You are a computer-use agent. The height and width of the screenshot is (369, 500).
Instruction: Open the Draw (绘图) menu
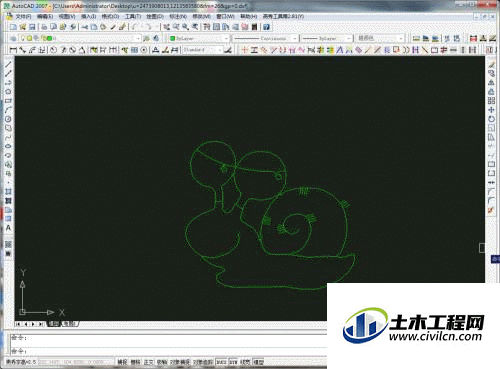pyautogui.click(x=155, y=16)
